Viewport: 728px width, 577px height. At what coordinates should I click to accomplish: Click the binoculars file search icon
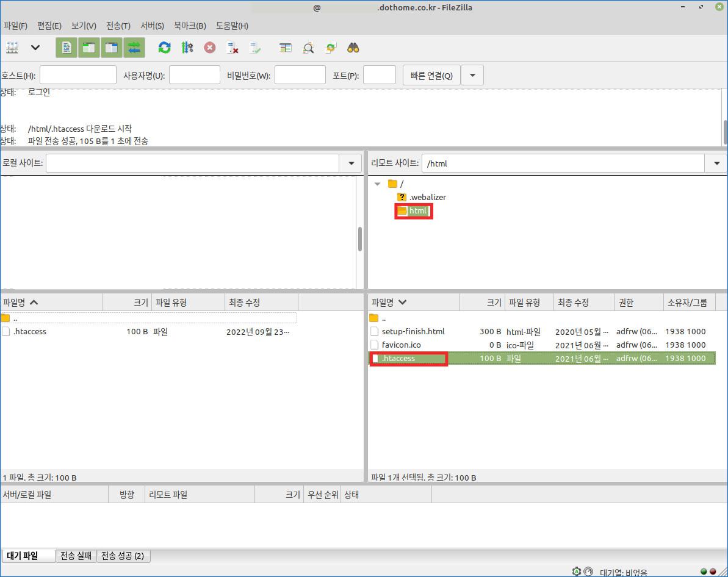click(353, 48)
